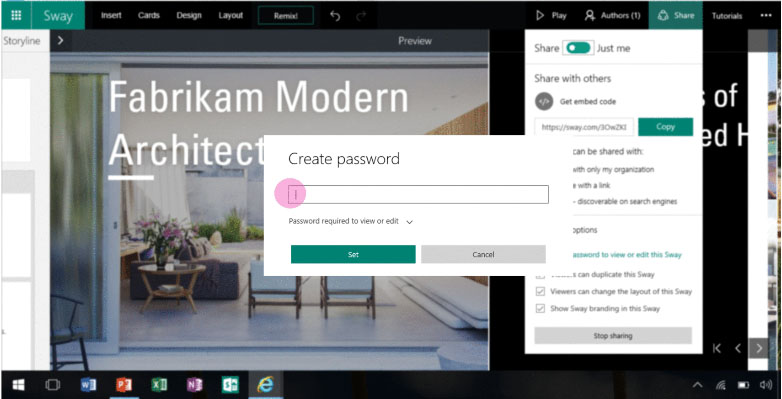Viewport: 782px width, 399px height.
Task: Open the more options ellipsis menu
Action: point(766,15)
